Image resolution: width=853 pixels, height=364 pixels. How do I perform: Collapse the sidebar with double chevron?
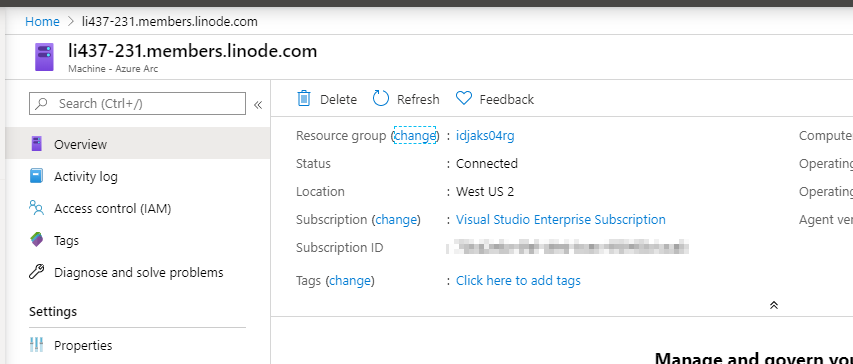(258, 104)
